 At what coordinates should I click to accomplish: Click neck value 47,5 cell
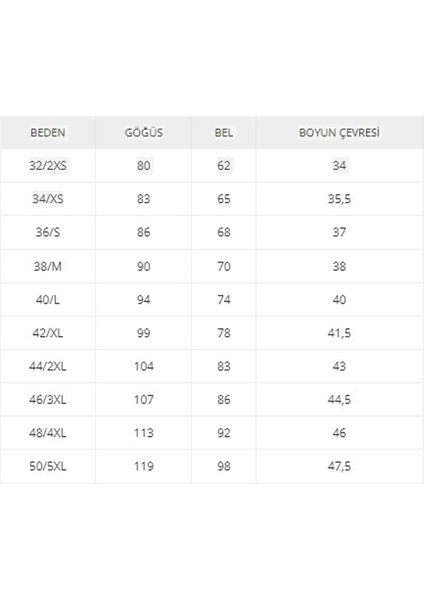339,466
